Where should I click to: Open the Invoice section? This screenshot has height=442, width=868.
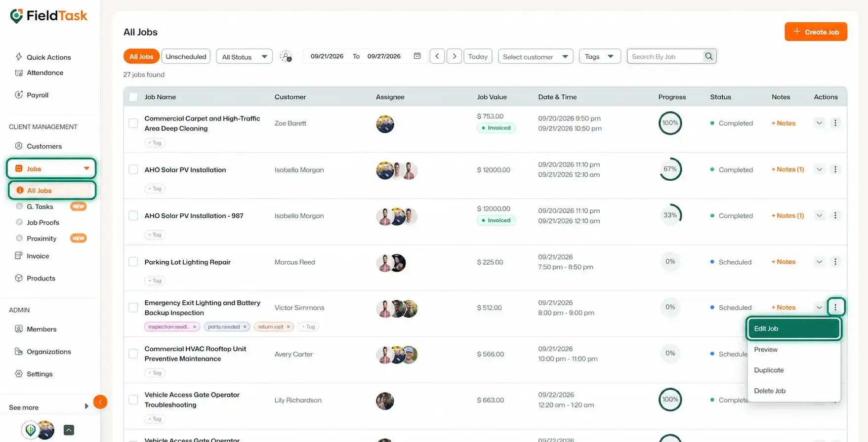tap(32, 256)
